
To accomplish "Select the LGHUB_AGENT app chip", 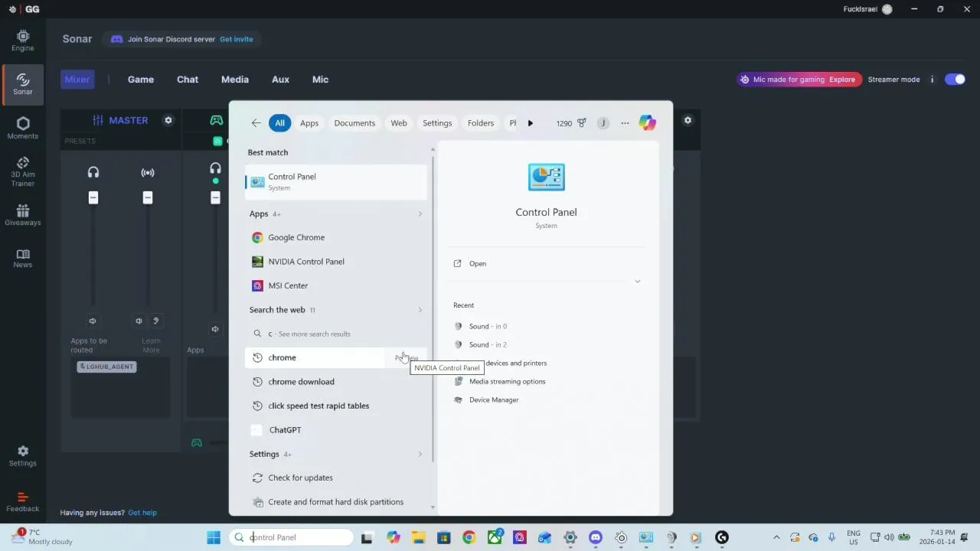I will (106, 367).
